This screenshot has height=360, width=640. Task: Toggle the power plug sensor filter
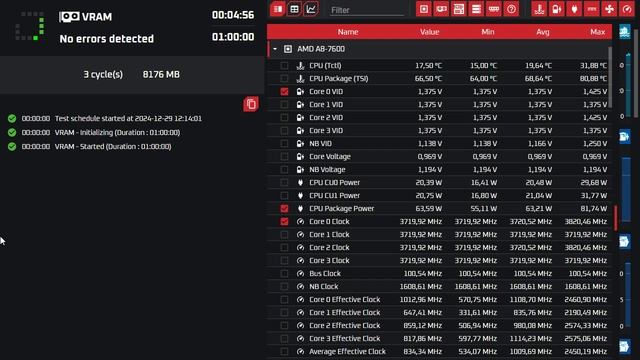coord(574,9)
